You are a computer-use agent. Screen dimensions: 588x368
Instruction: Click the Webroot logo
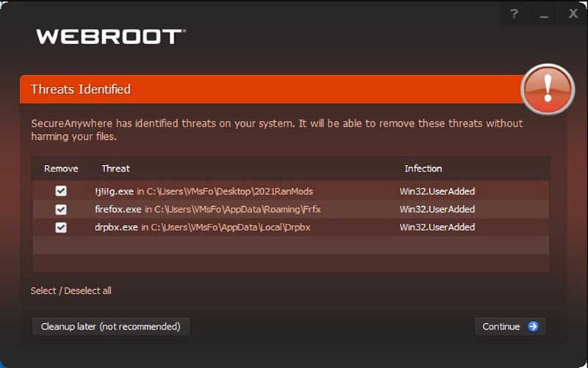tap(110, 36)
